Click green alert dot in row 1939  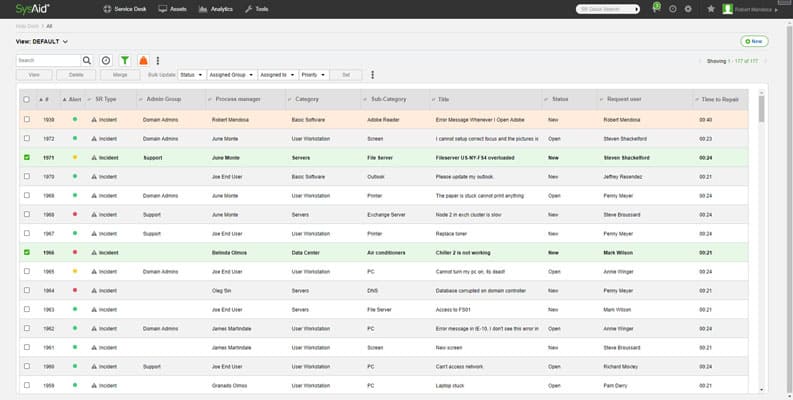[75, 119]
